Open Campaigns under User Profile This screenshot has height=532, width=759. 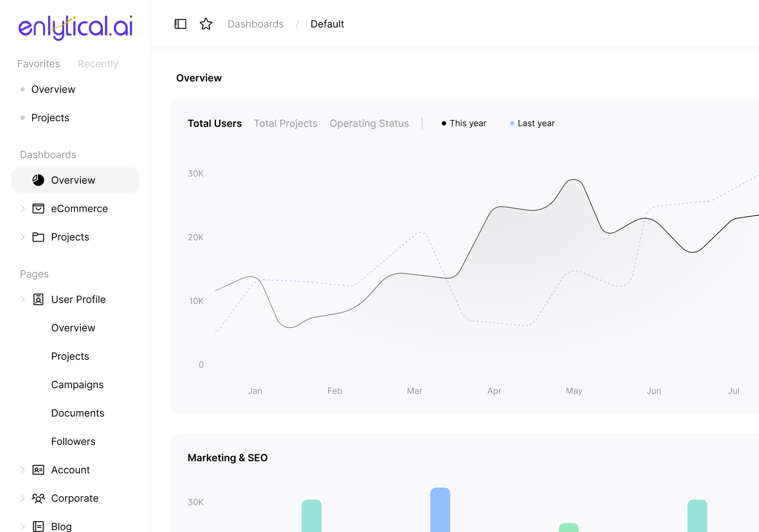pos(77,385)
